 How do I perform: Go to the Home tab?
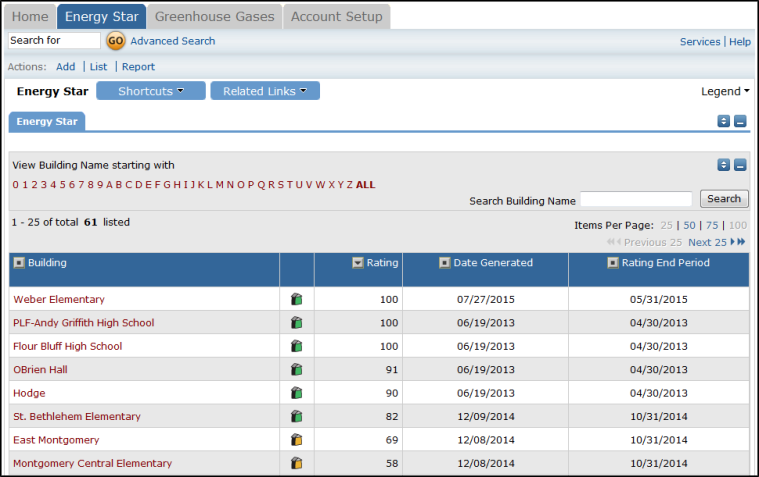tap(30, 16)
